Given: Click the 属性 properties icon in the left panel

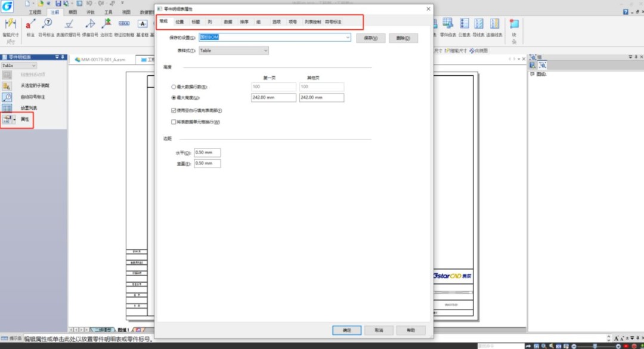Looking at the screenshot, I should coord(8,119).
